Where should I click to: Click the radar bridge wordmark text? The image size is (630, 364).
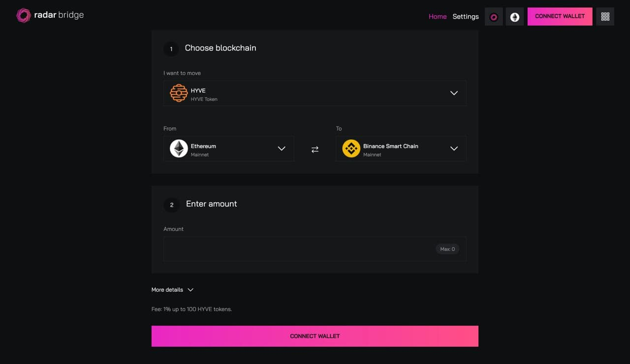59,15
